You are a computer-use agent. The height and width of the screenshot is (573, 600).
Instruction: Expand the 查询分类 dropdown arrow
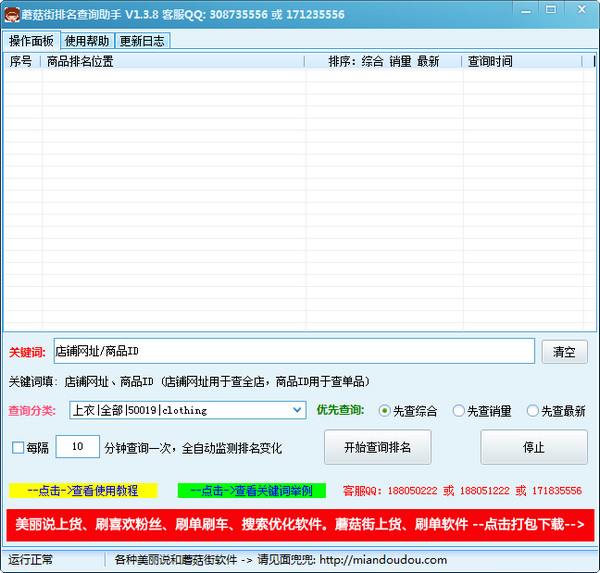tap(298, 410)
